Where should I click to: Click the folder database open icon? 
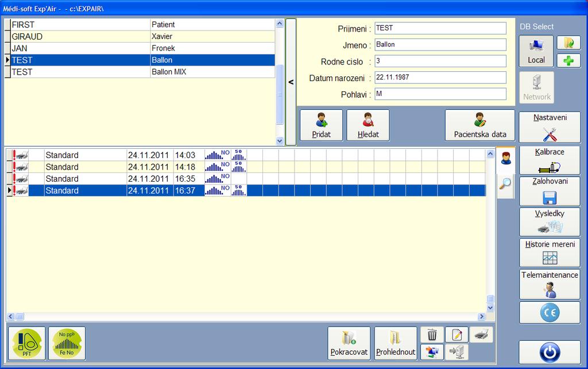tap(568, 43)
